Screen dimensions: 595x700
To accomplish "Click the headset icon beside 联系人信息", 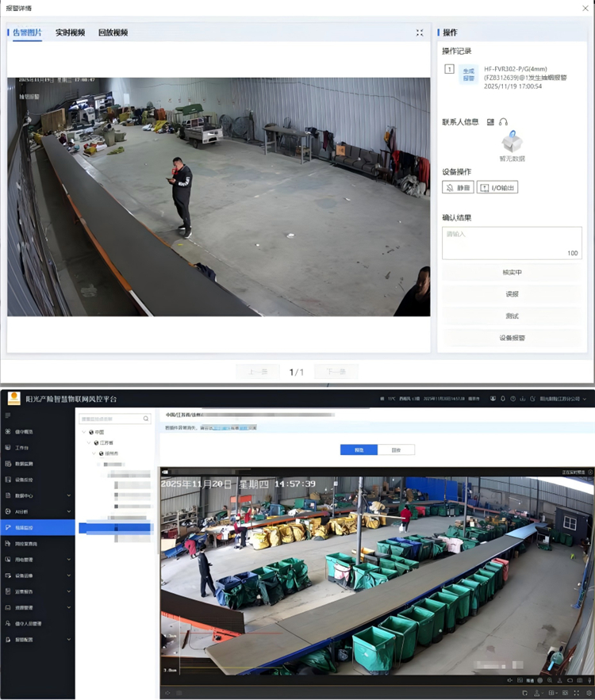I will pos(503,122).
